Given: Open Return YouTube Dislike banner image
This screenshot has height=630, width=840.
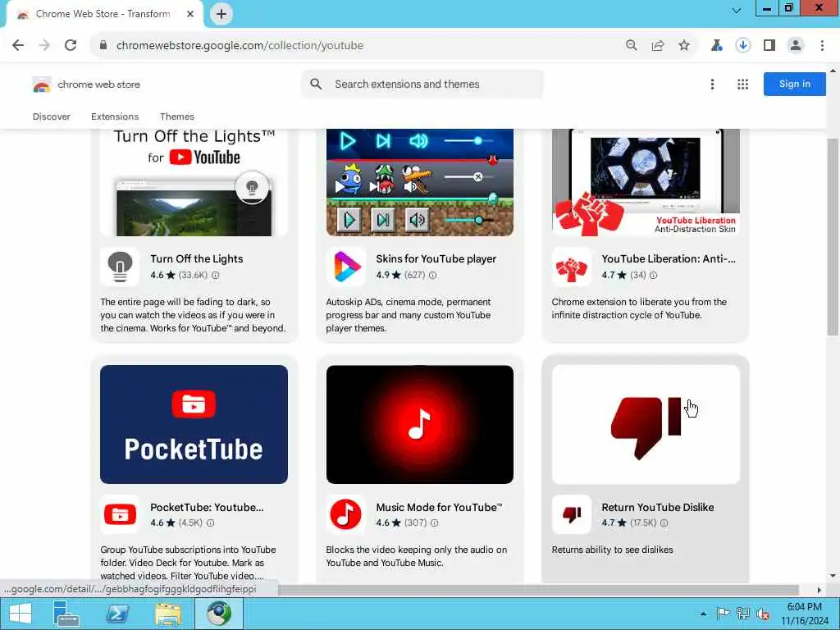Looking at the screenshot, I should 646,424.
